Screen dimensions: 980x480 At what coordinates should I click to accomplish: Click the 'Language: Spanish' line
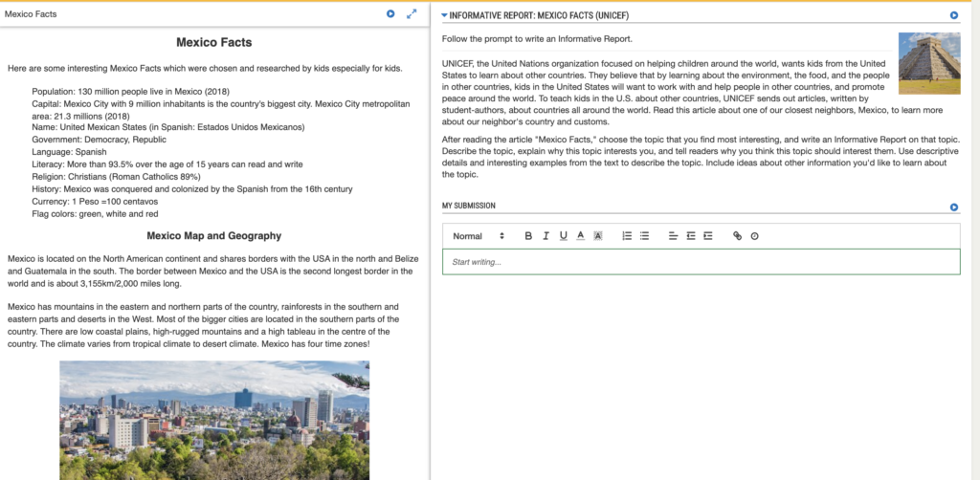[x=69, y=152]
